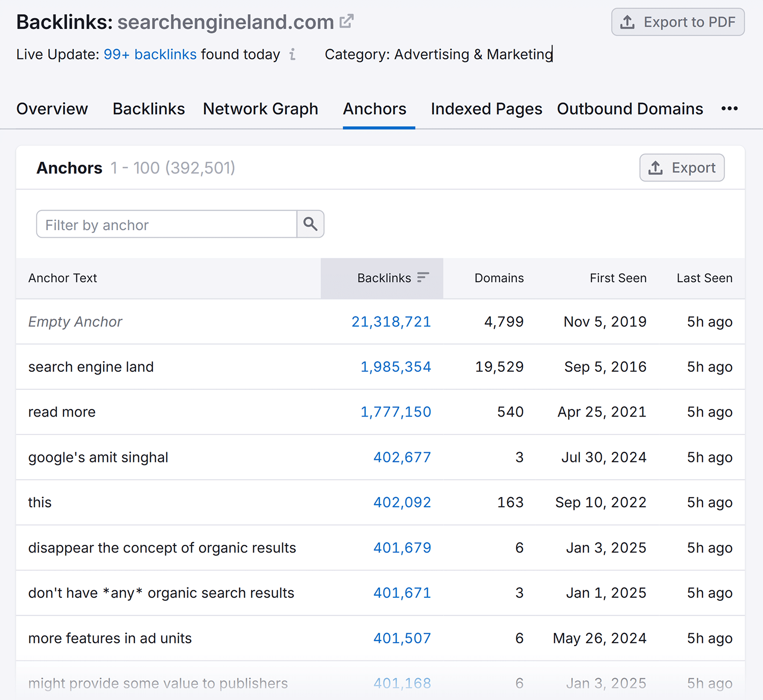This screenshot has height=700, width=763.
Task: Switch to the Overview tab
Action: coord(52,109)
